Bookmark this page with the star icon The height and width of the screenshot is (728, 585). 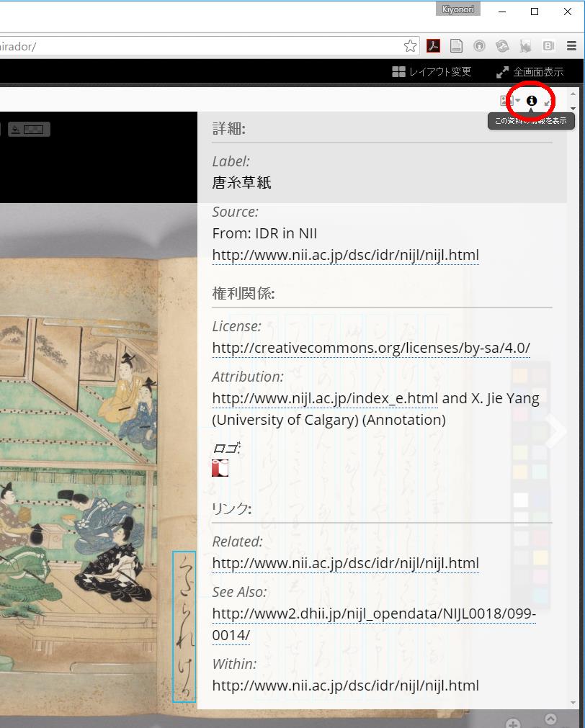(x=410, y=46)
